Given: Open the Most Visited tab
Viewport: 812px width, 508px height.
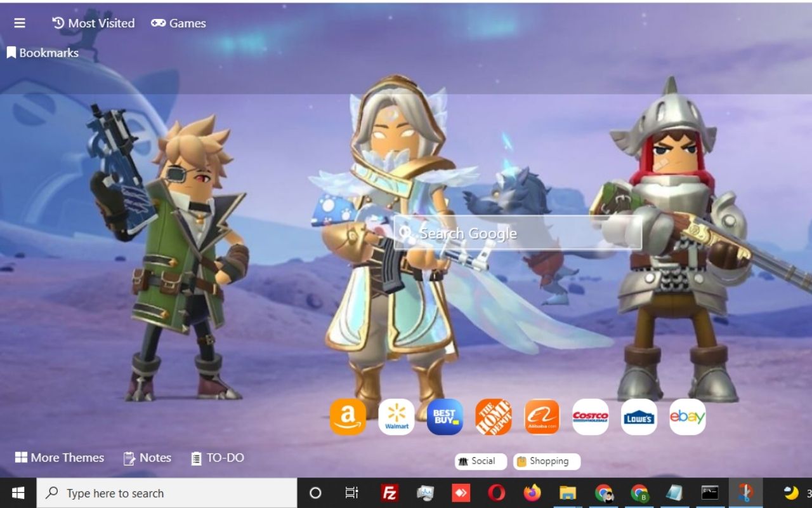Looking at the screenshot, I should (x=93, y=23).
